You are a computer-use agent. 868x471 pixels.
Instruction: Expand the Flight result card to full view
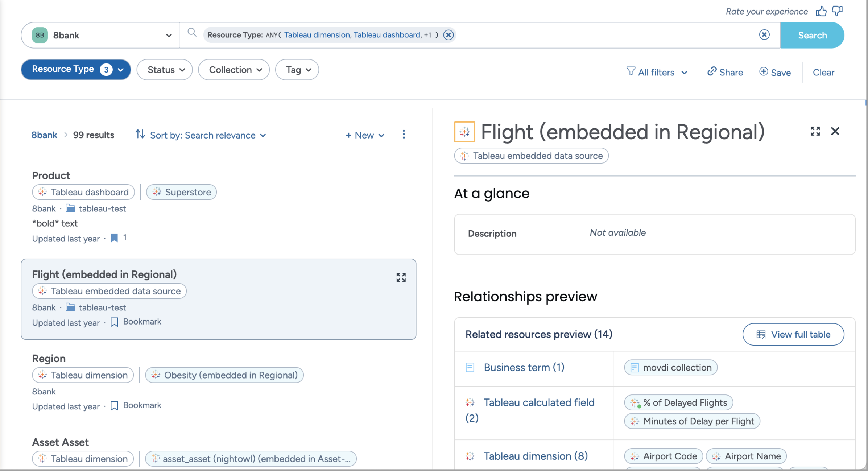click(x=401, y=277)
